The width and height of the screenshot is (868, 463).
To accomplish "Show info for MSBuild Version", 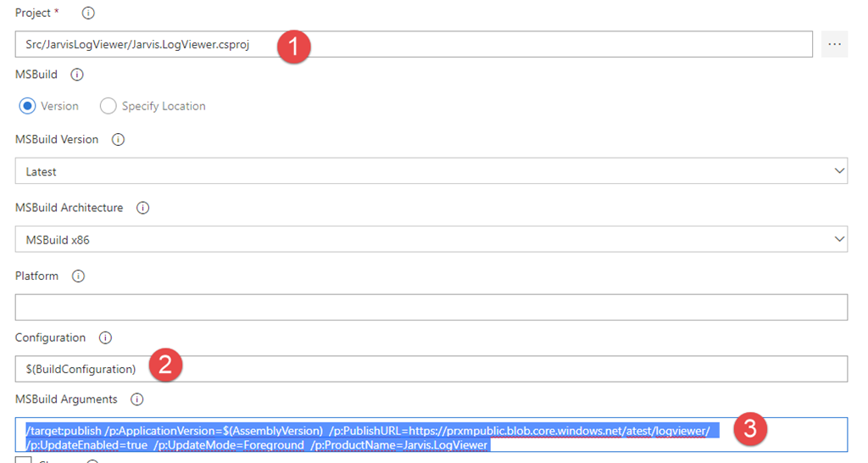I will 118,140.
